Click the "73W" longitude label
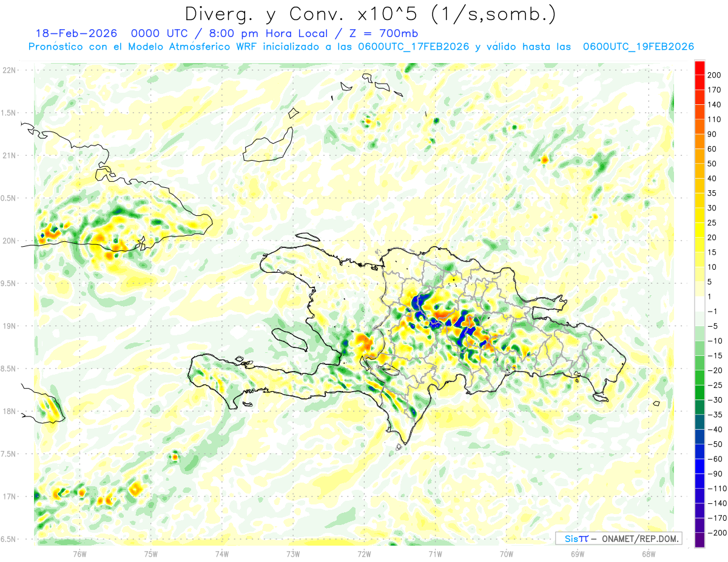The image size is (728, 562). click(x=293, y=553)
